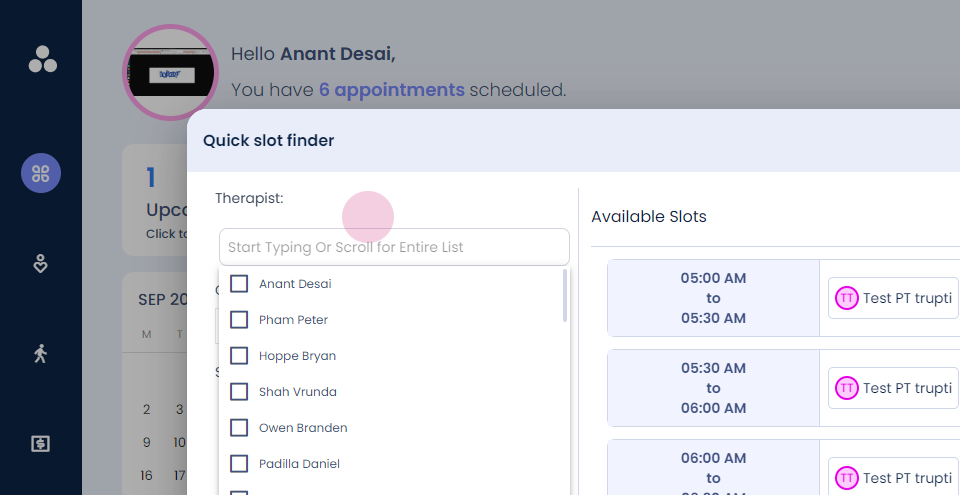This screenshot has height=495, width=960.
Task: Check the Padilla Daniel therapist checkbox
Action: click(x=239, y=464)
